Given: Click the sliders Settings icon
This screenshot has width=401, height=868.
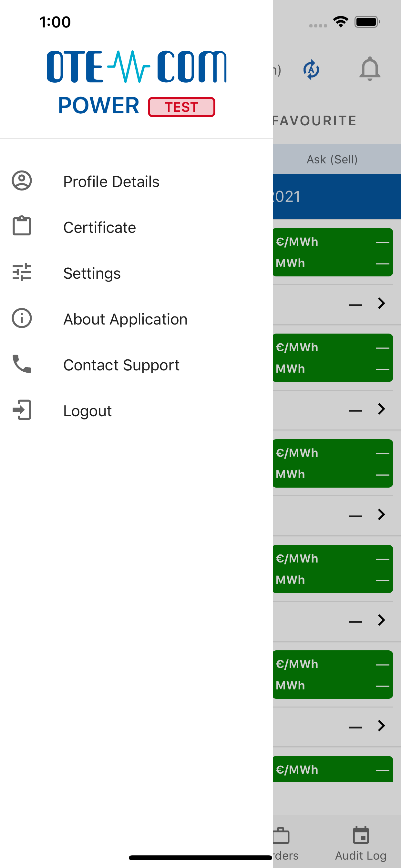Looking at the screenshot, I should pyautogui.click(x=22, y=272).
